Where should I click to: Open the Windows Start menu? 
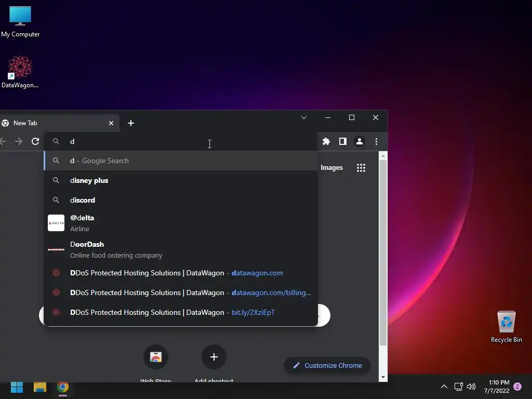(x=17, y=387)
